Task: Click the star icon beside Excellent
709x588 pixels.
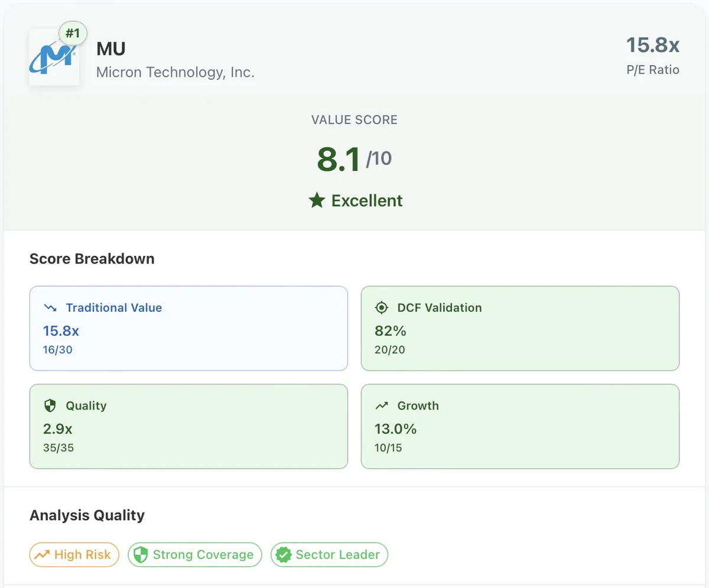Action: [x=317, y=201]
